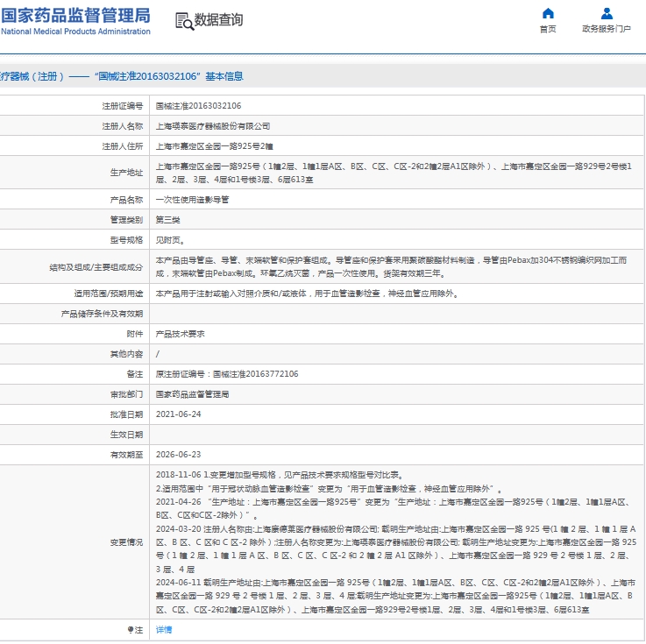646x644 pixels.
Task: Click attachment value 产品技术要求
Action: click(x=180, y=334)
